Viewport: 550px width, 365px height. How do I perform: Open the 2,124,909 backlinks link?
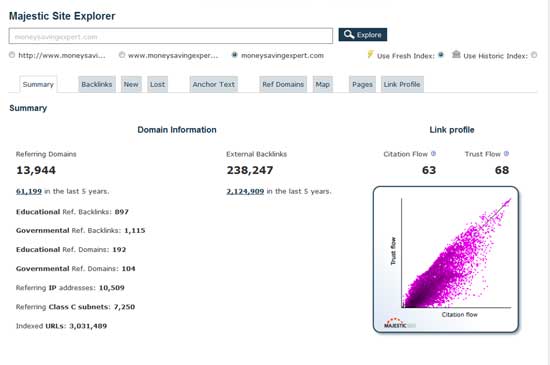[245, 191]
